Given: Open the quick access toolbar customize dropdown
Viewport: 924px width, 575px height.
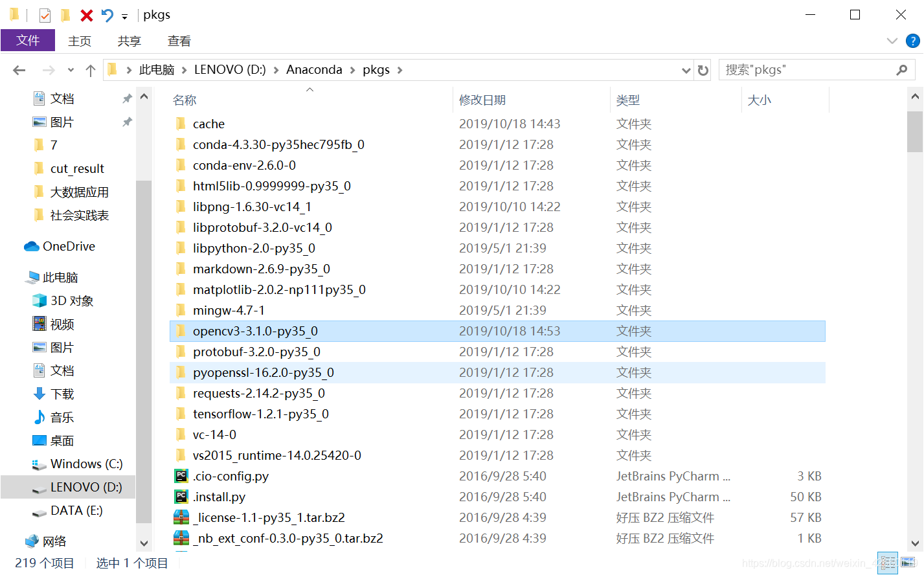Looking at the screenshot, I should [x=124, y=16].
